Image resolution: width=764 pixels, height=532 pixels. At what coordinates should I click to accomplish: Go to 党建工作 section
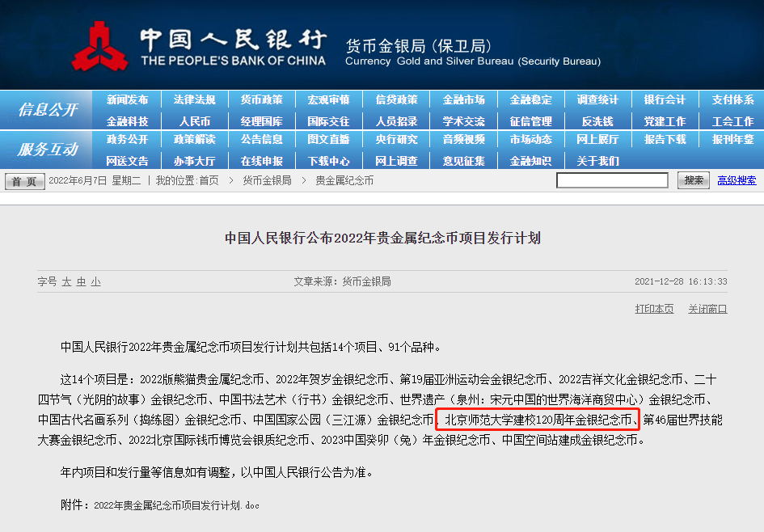[665, 121]
